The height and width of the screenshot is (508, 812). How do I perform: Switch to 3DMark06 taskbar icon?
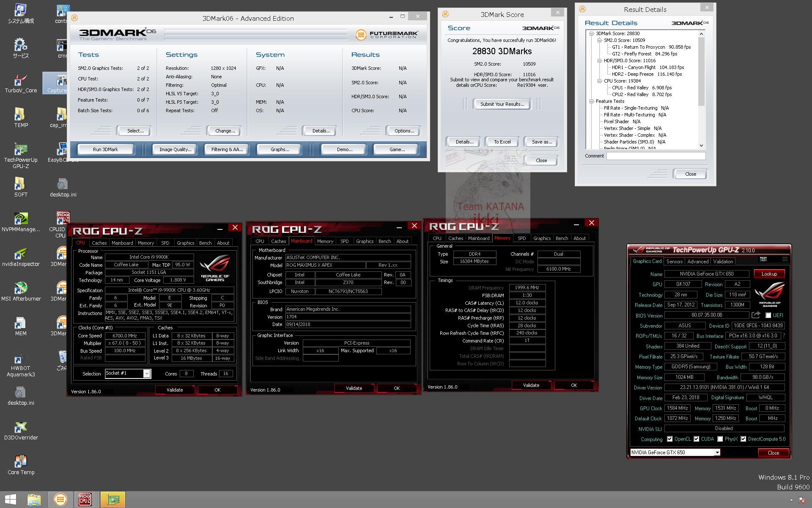[x=60, y=500]
